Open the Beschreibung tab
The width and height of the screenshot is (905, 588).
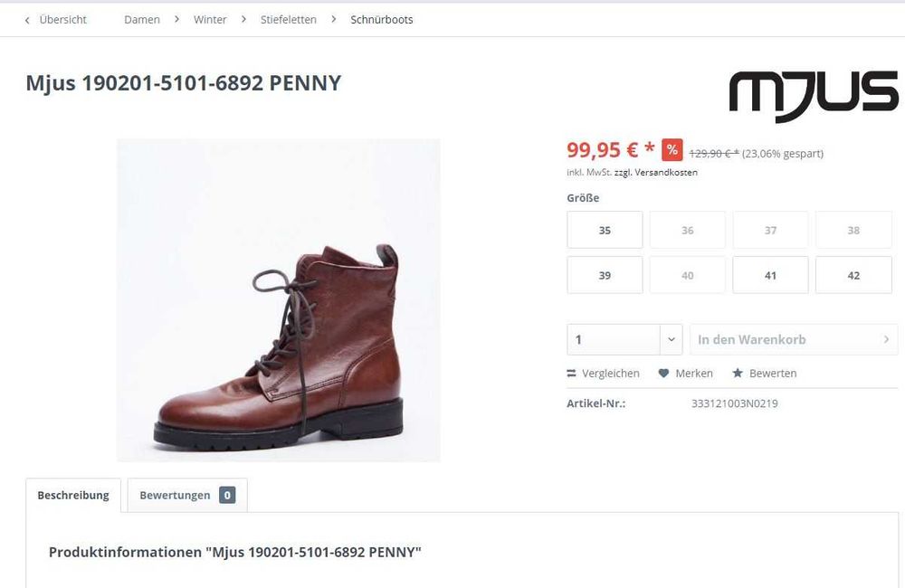[x=73, y=496]
